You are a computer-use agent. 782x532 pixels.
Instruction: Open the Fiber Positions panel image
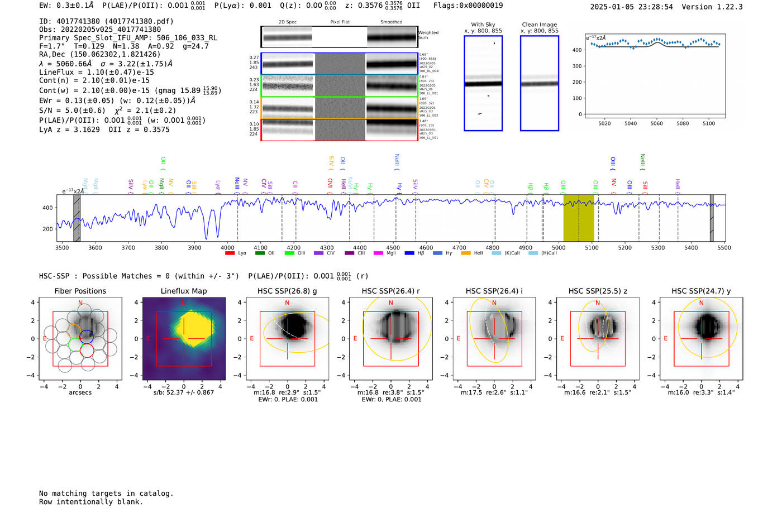point(80,338)
